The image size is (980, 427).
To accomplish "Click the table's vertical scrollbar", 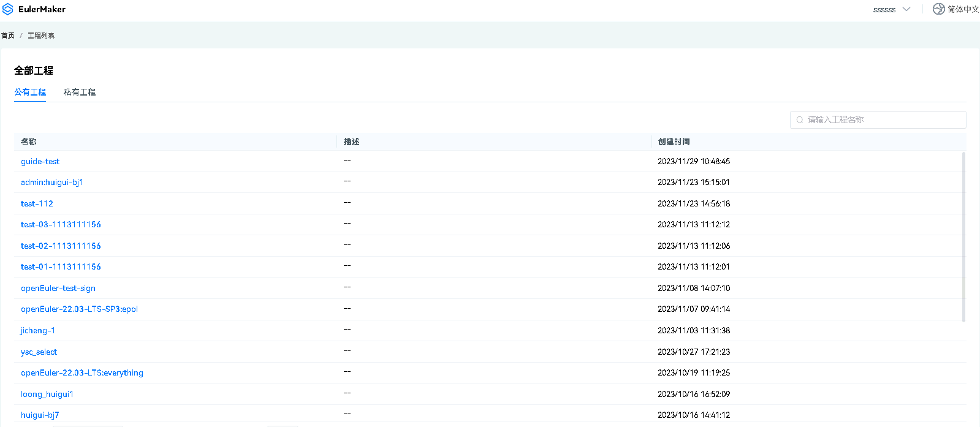I will coord(963,237).
